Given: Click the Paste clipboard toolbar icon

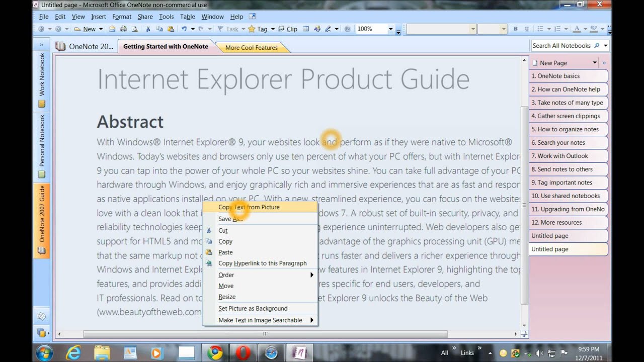Looking at the screenshot, I should [171, 29].
